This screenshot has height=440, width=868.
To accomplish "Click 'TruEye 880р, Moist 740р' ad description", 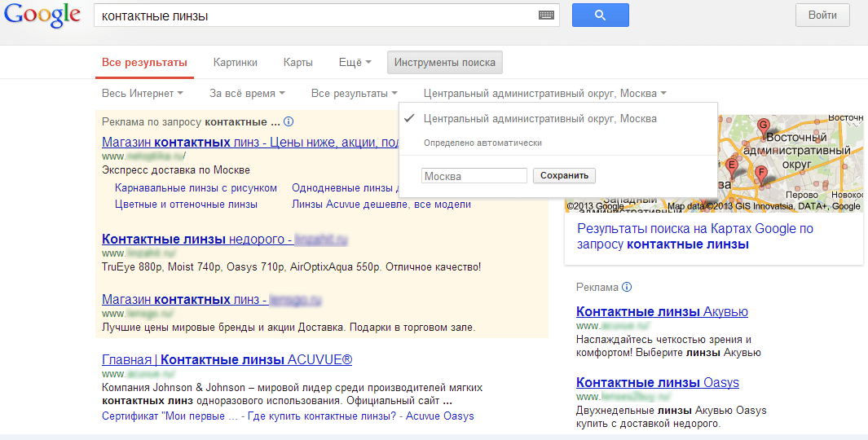I will click(291, 266).
